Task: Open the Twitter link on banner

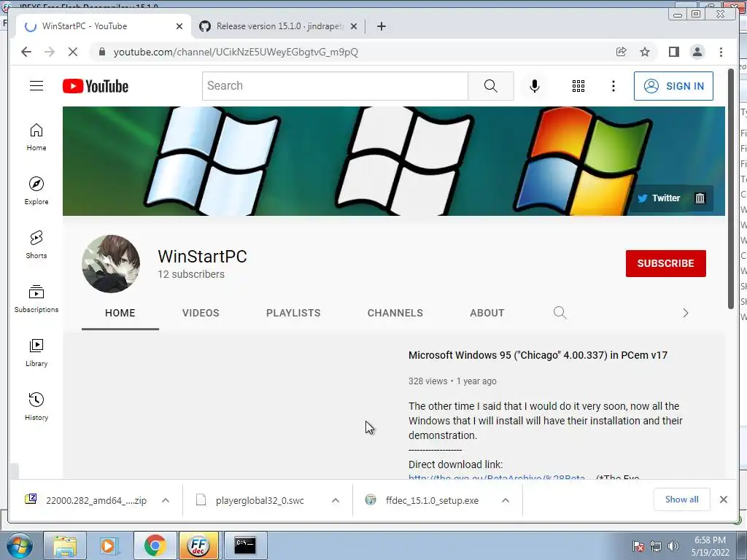Action: point(659,198)
